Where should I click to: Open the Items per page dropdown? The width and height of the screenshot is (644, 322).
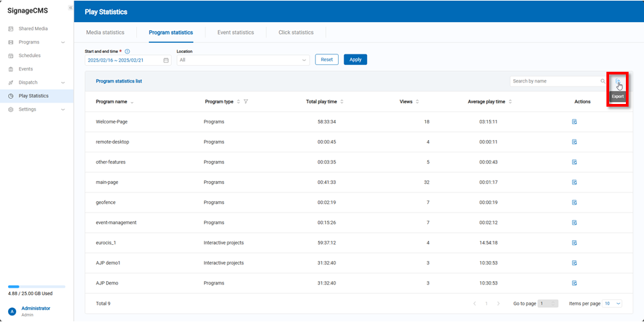click(612, 303)
